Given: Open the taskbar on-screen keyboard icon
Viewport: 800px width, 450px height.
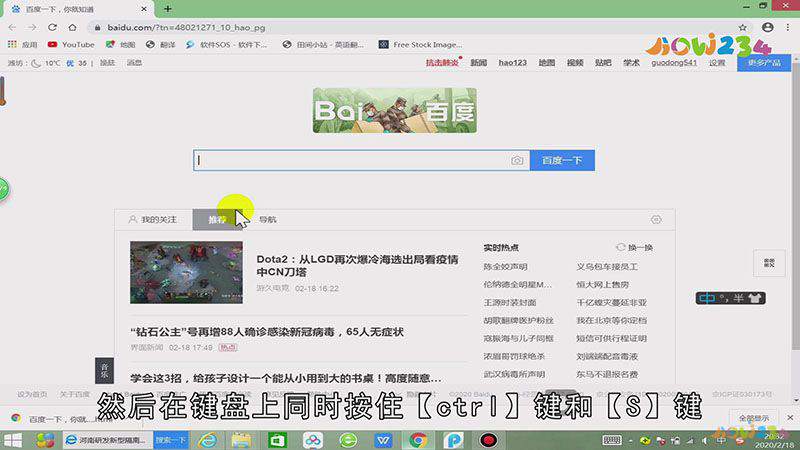Looking at the screenshot, I should click(x=612, y=440).
